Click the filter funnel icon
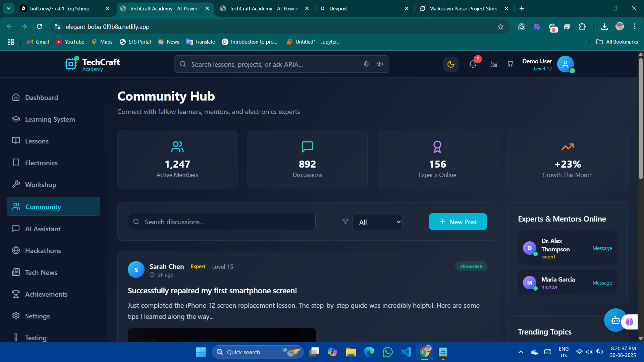The image size is (644, 362). pos(345,222)
